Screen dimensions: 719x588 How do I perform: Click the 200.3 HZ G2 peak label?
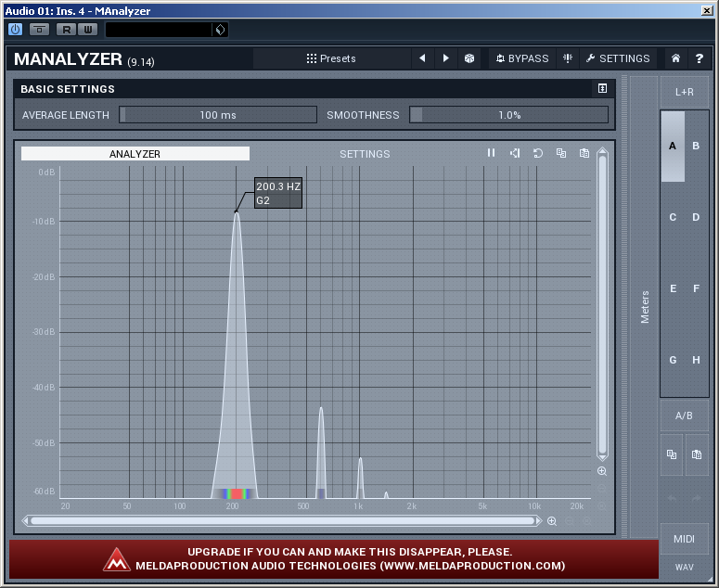pyautogui.click(x=278, y=193)
